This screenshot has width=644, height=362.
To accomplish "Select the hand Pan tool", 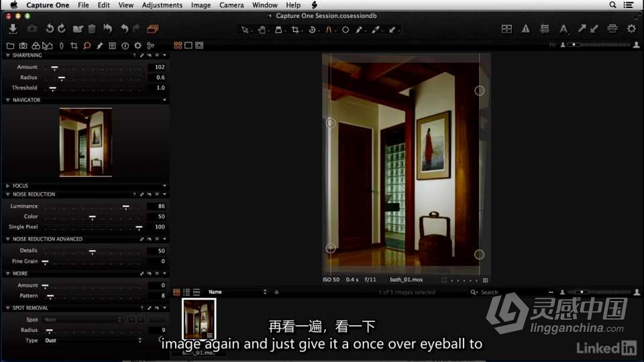I will pos(262,29).
